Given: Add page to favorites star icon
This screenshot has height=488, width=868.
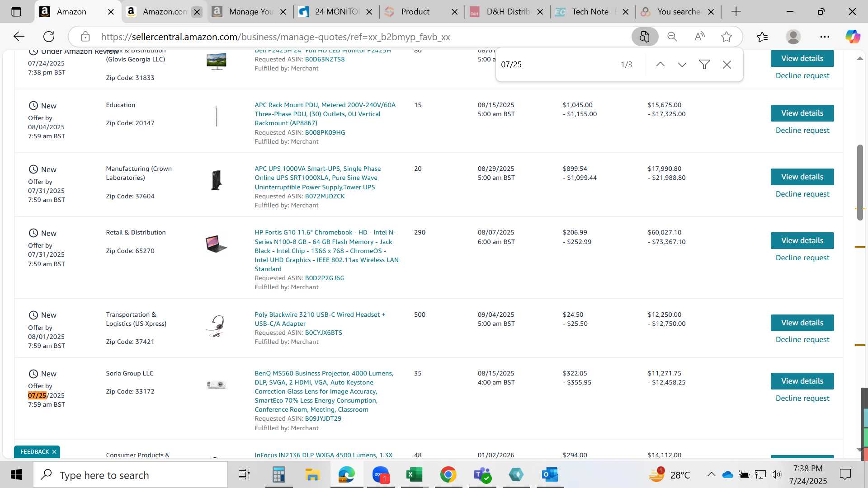Looking at the screenshot, I should point(726,37).
